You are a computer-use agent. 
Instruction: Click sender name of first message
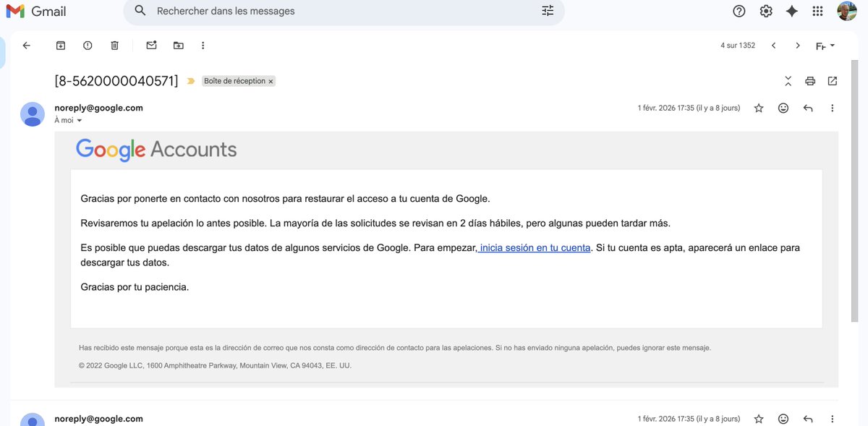(98, 108)
